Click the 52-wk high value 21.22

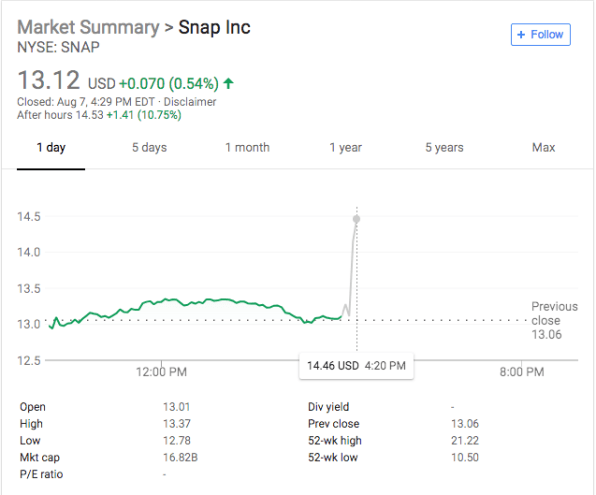[465, 441]
